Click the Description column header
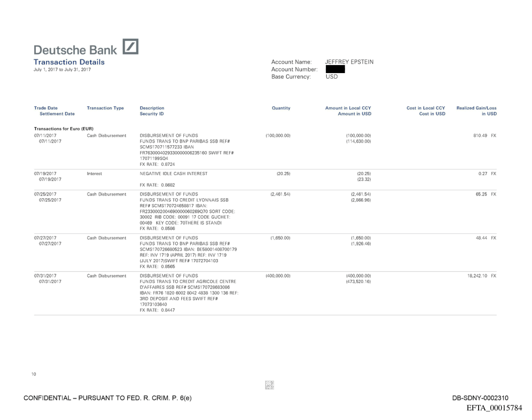This screenshot has height=420, width=532. tap(152, 108)
